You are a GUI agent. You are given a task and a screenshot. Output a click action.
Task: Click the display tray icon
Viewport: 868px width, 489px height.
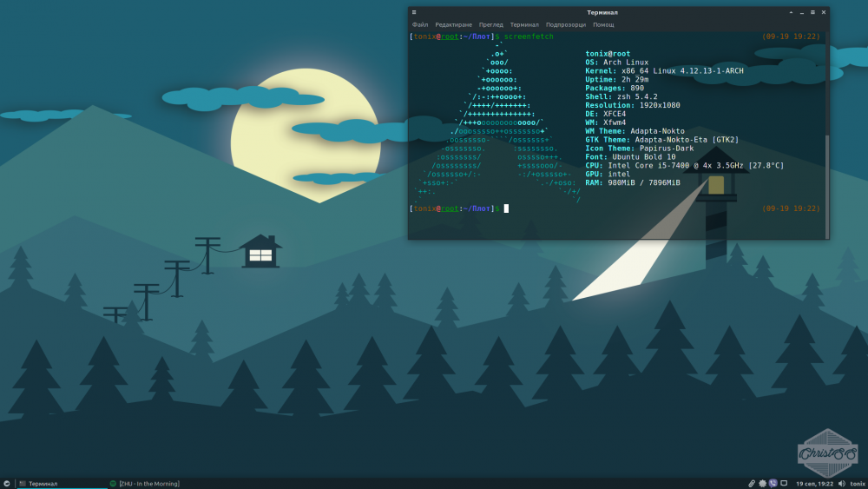(x=784, y=484)
